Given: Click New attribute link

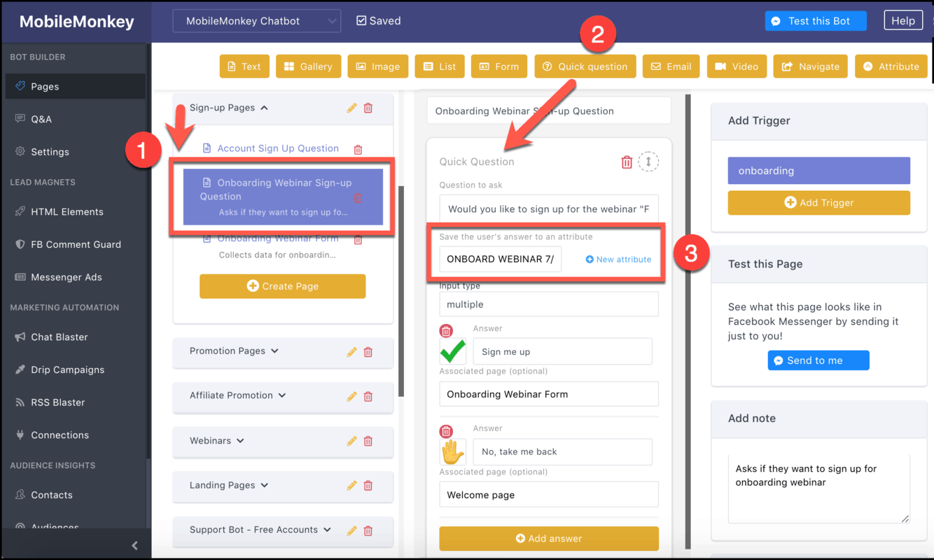Looking at the screenshot, I should [x=618, y=259].
